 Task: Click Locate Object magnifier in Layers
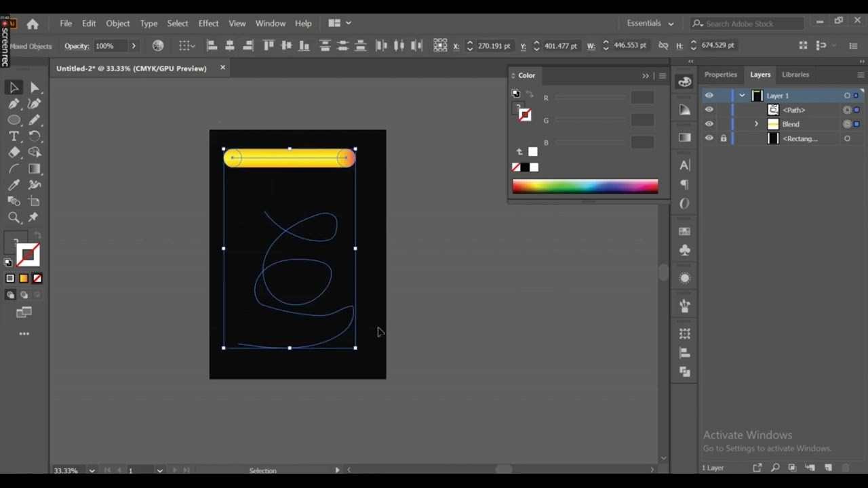pos(774,468)
